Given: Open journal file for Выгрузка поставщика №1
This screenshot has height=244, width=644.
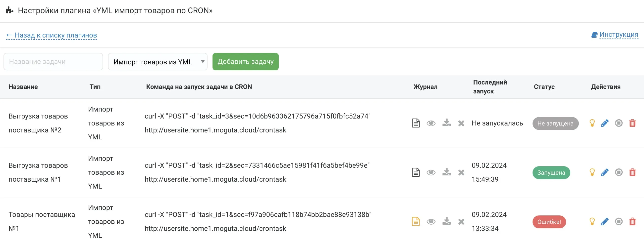Looking at the screenshot, I should tap(416, 172).
